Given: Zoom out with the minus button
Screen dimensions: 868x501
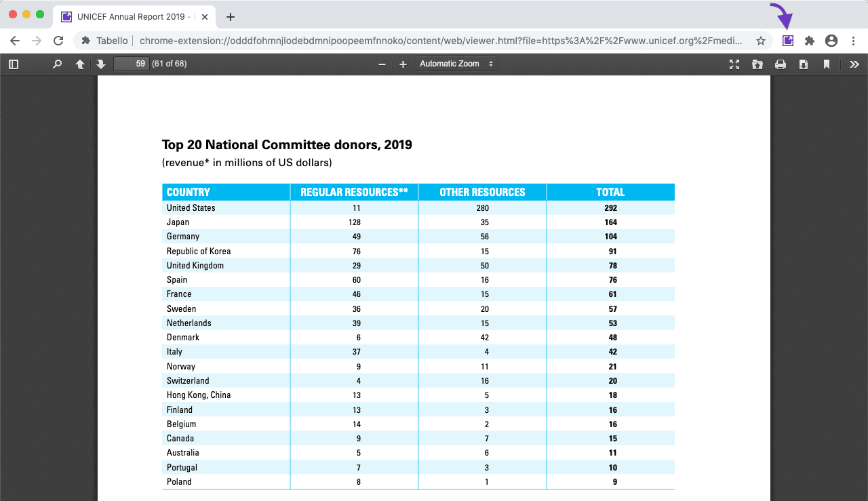Looking at the screenshot, I should 382,64.
